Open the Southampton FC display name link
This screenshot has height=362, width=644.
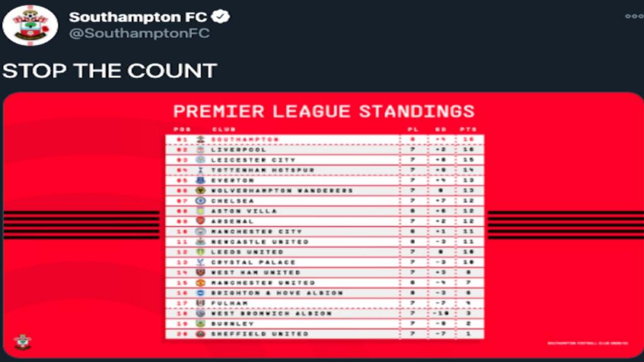click(138, 16)
